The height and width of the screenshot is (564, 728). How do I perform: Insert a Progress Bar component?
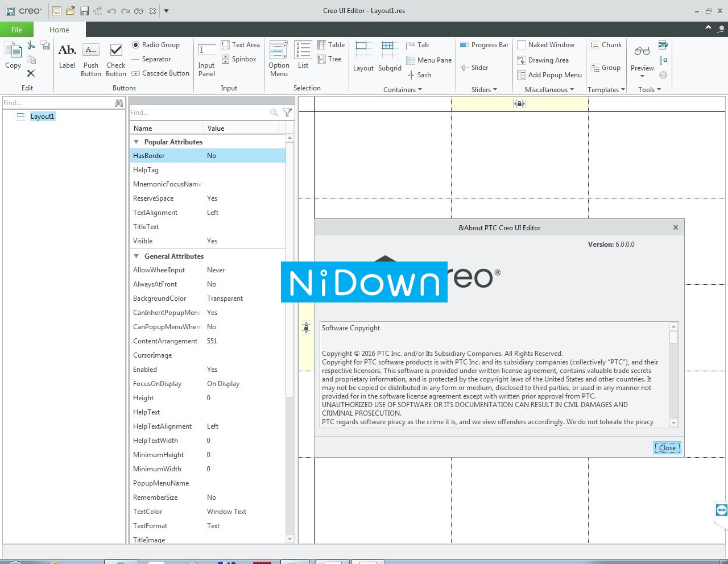484,45
